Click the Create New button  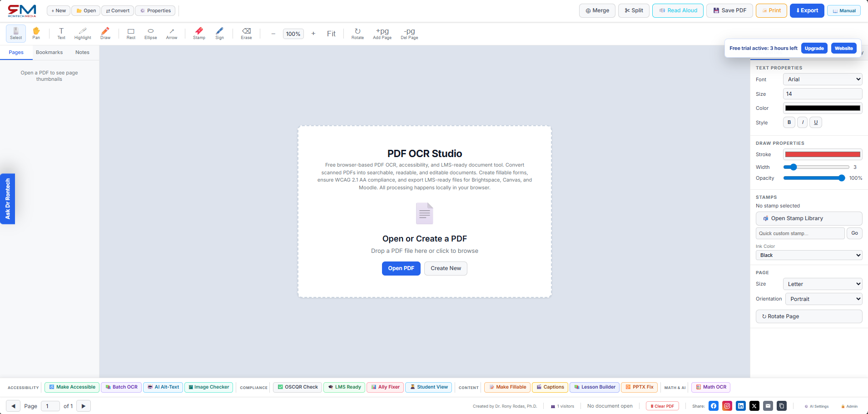click(446, 268)
